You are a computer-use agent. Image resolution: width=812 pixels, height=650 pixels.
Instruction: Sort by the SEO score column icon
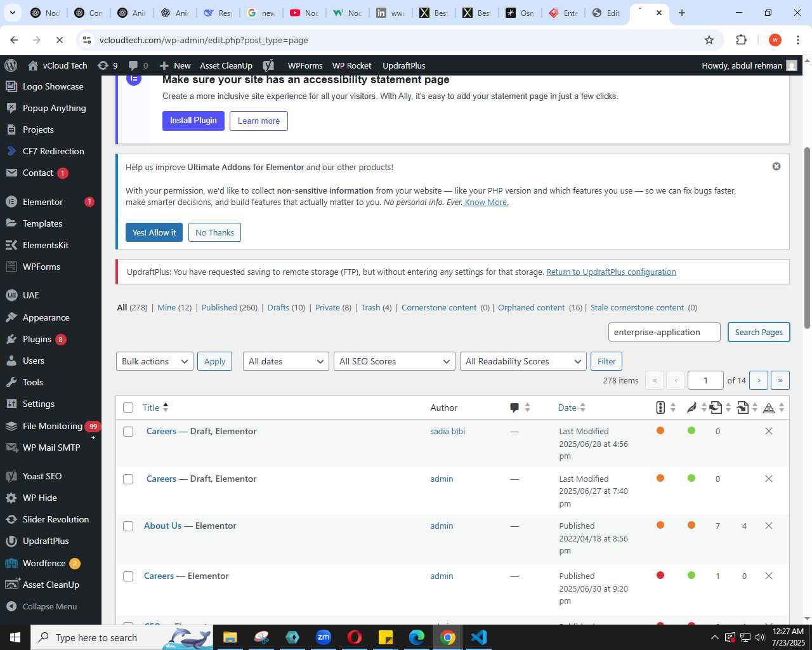point(665,408)
